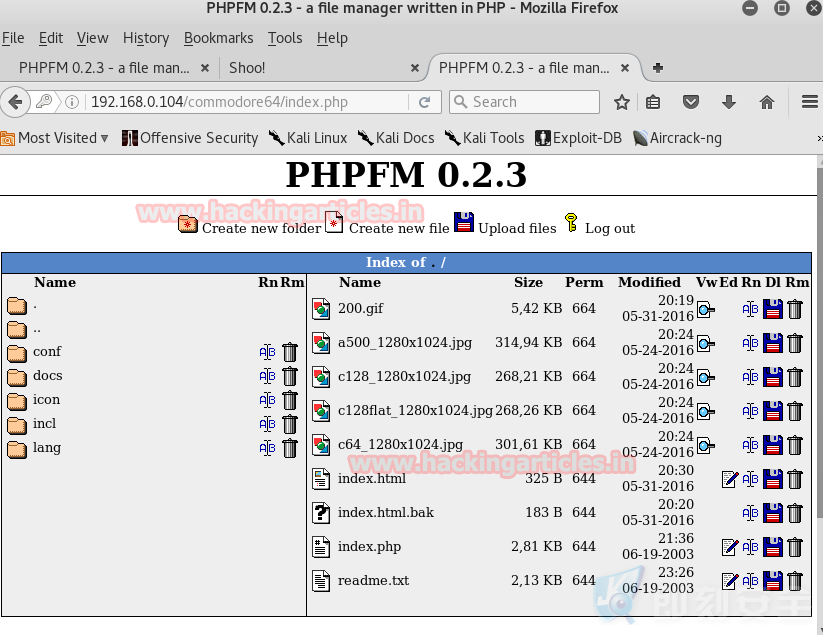The width and height of the screenshot is (823, 635).
Task: Delete c128_1280x1024.jpg with trash icon
Action: pyautogui.click(x=795, y=377)
